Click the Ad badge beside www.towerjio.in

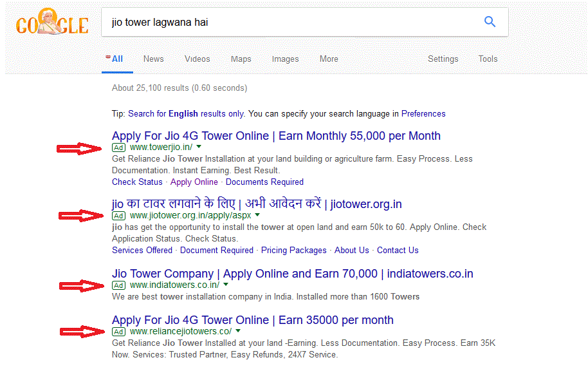[x=118, y=147]
